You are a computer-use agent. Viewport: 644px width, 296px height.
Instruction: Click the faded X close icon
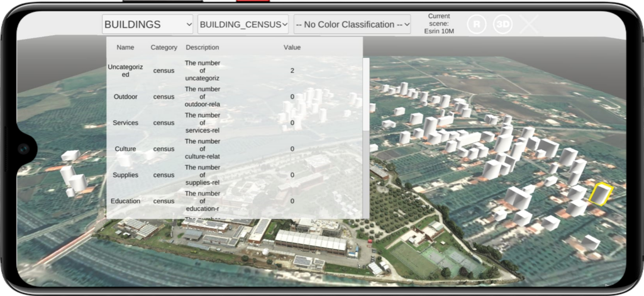(529, 25)
